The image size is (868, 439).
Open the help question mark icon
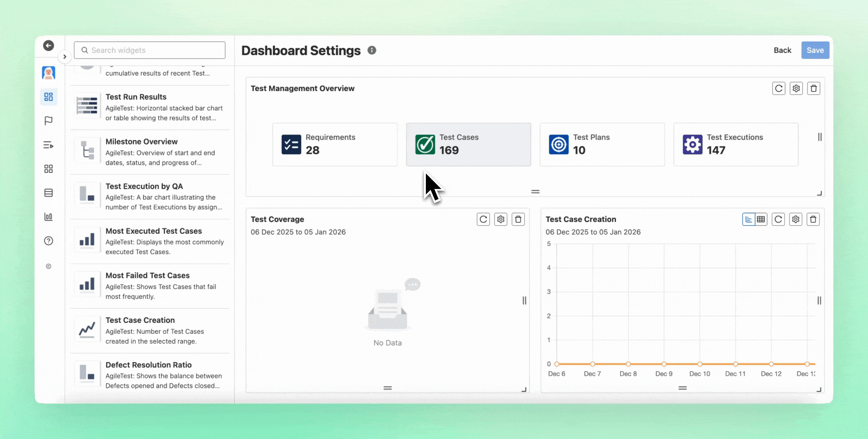[x=48, y=241]
